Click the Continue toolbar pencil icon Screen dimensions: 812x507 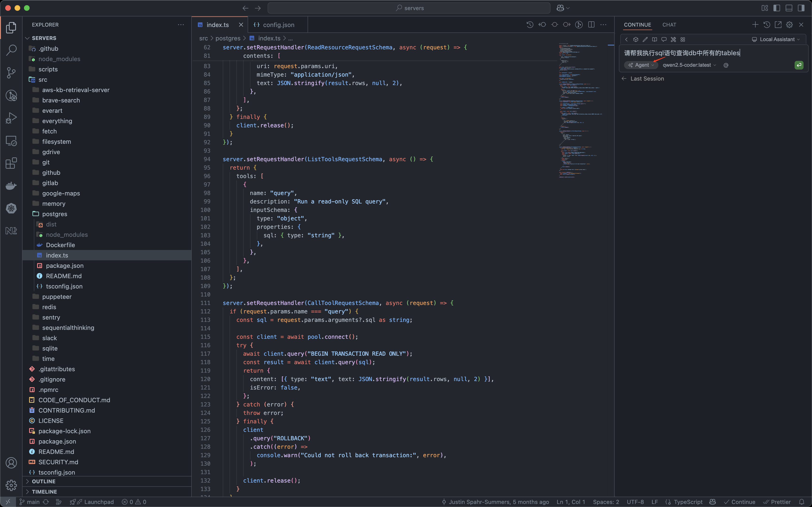tap(645, 39)
